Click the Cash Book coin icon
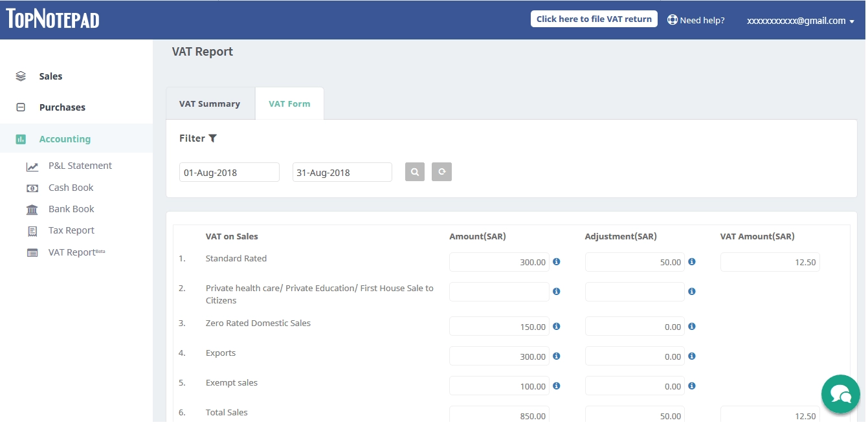 [32, 188]
